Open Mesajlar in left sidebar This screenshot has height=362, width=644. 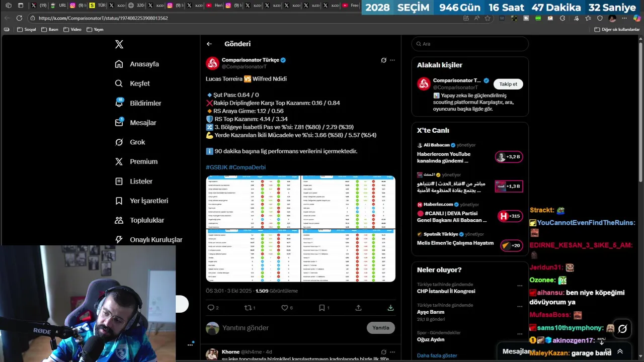135,123
